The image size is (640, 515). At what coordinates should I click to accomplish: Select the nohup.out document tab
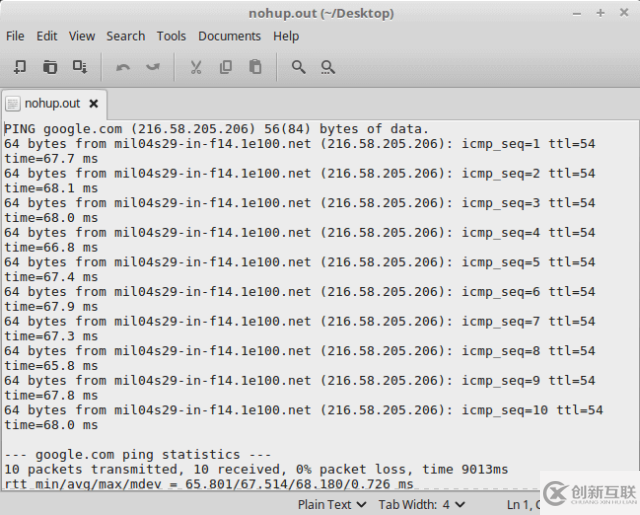[52, 104]
